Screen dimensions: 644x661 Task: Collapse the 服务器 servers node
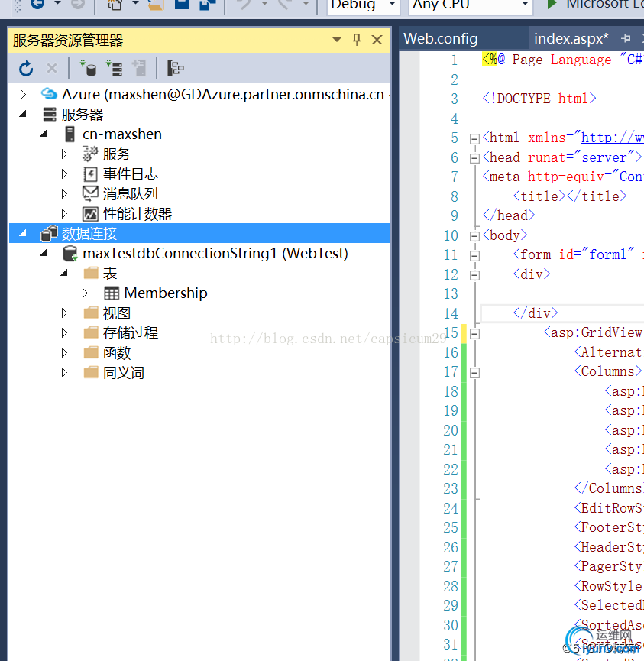[23, 113]
